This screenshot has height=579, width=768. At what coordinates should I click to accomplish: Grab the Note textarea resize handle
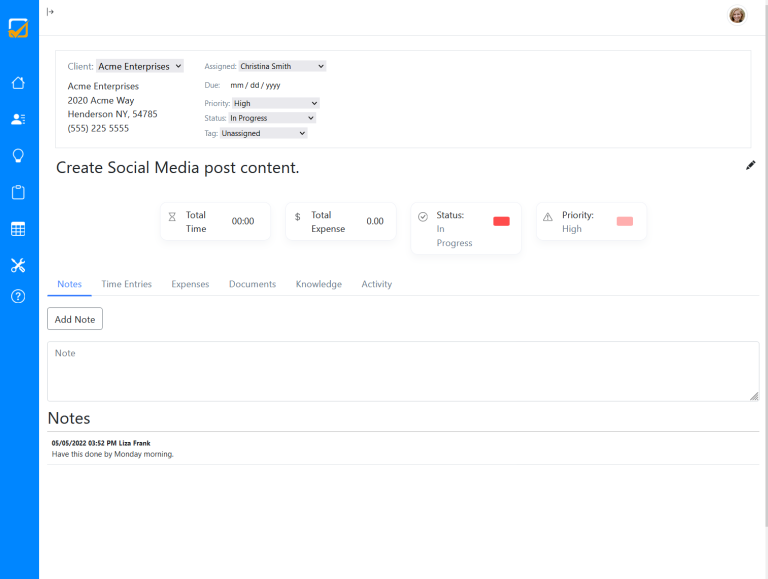click(754, 396)
